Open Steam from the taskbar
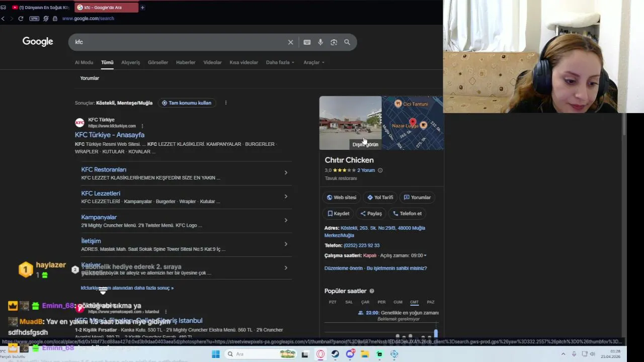Image resolution: width=644 pixels, height=362 pixels. point(335,354)
